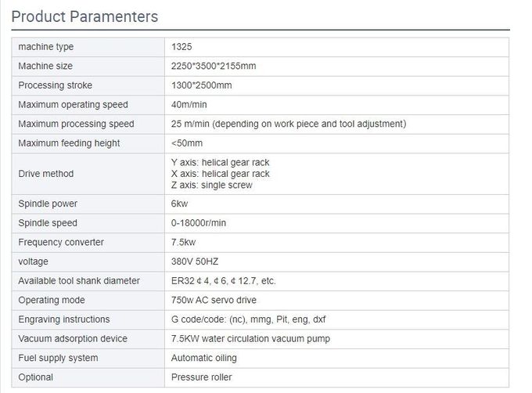Click the 0-18000r/min spindle speed value
The image size is (532, 393).
(199, 223)
